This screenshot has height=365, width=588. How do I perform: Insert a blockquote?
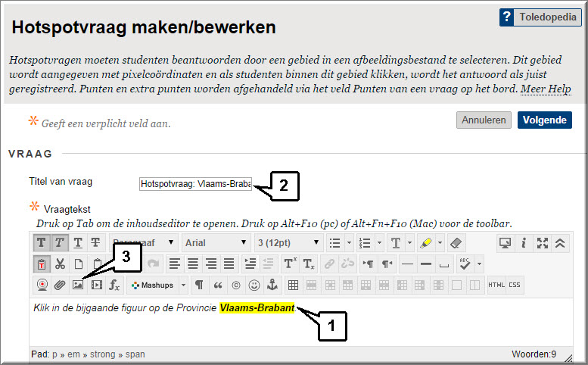pos(217,285)
